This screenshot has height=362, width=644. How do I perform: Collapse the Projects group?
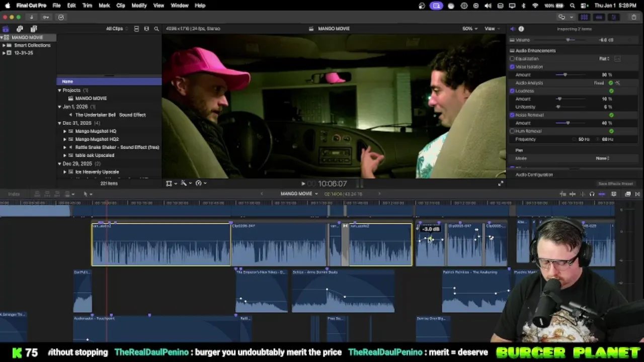click(59, 90)
